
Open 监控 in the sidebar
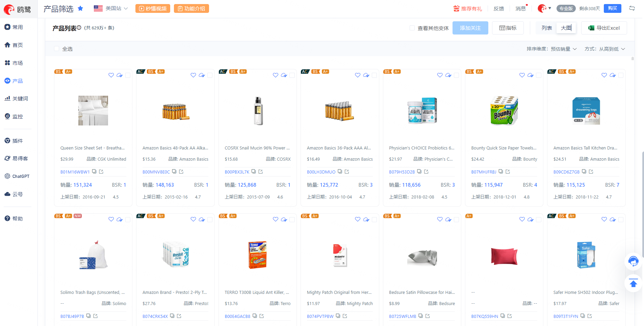click(14, 116)
